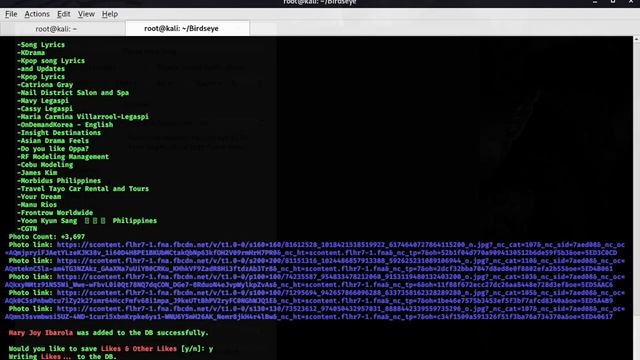Viewport: 640px width, 360px height.
Task: Click the '-KDrama' line
Action: pyautogui.click(x=31, y=53)
